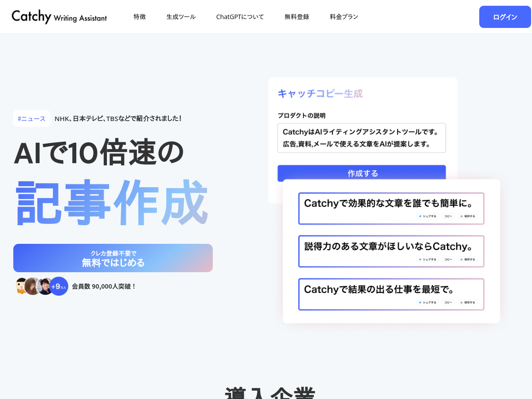Click the 記事作成 gradient headline
This screenshot has height=399, width=532.
point(112,203)
